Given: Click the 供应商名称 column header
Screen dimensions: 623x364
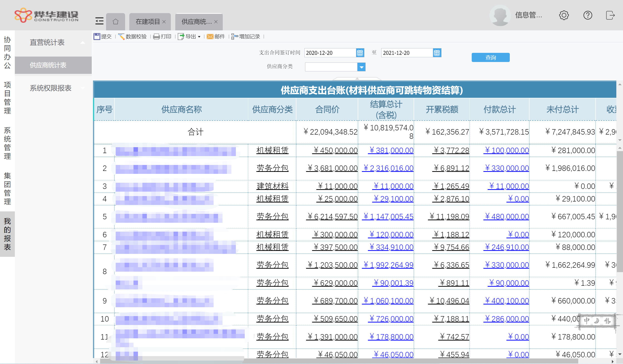Looking at the screenshot, I should [181, 109].
